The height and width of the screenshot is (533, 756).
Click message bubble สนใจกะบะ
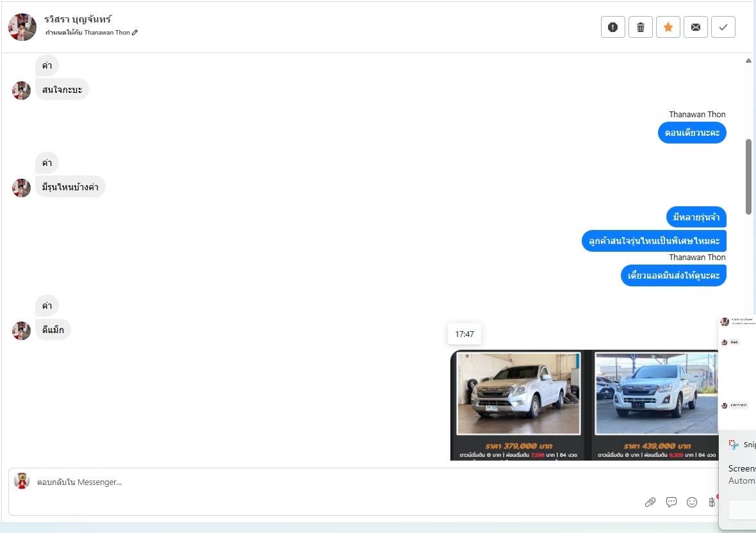coord(62,89)
